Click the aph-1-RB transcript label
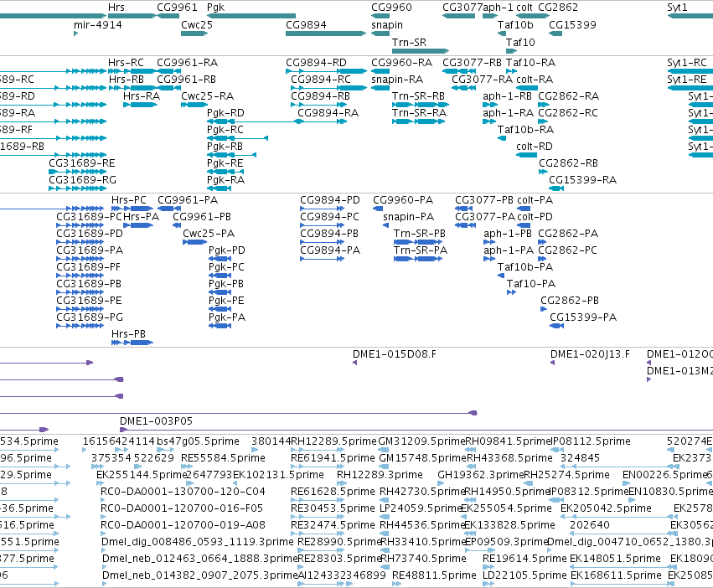This screenshot has width=713, height=588. coord(508,96)
